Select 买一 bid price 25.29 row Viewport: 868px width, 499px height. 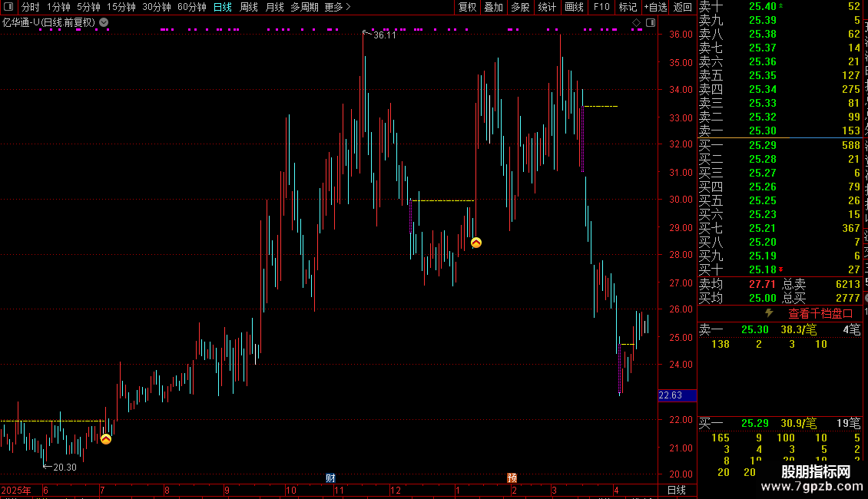tap(780, 146)
